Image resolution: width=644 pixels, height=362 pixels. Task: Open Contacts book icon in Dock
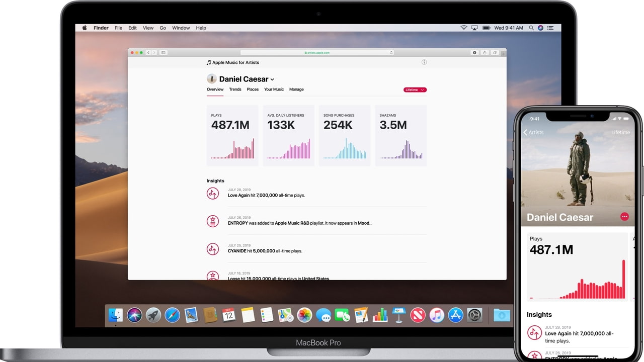(x=210, y=315)
